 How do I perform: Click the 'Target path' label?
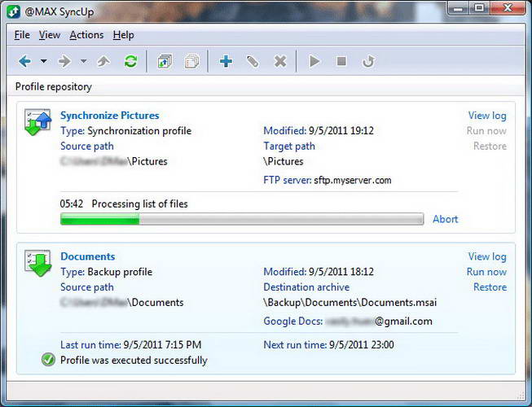(289, 146)
